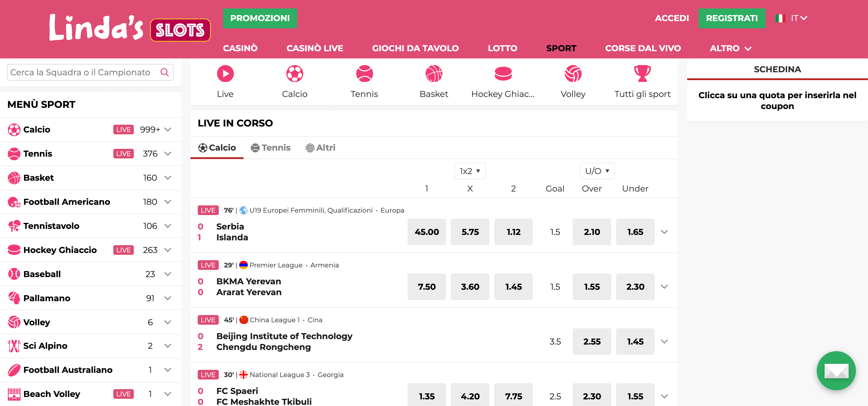Expand more markets for Beijing Institute match
Image resolution: width=868 pixels, height=406 pixels.
(x=664, y=342)
